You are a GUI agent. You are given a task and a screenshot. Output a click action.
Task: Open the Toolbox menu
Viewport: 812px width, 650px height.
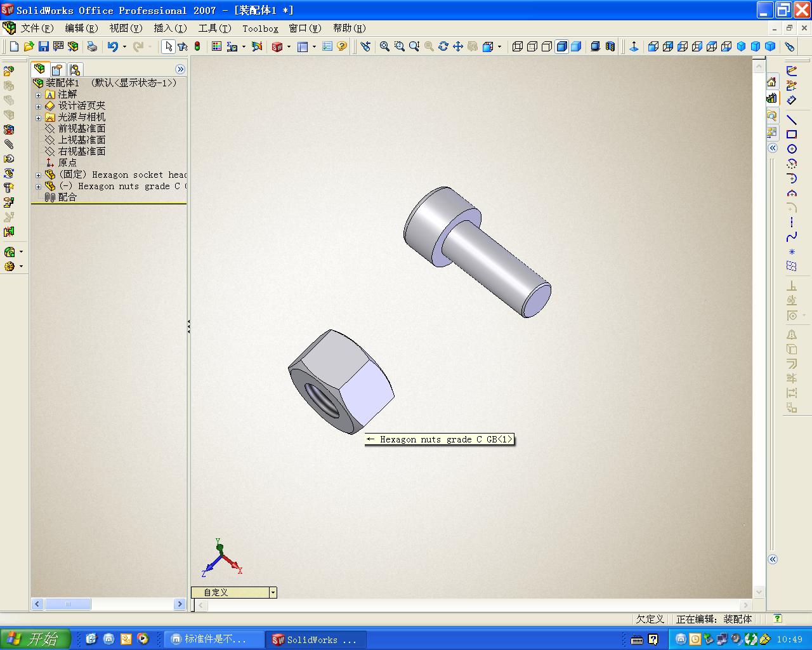coord(260,29)
